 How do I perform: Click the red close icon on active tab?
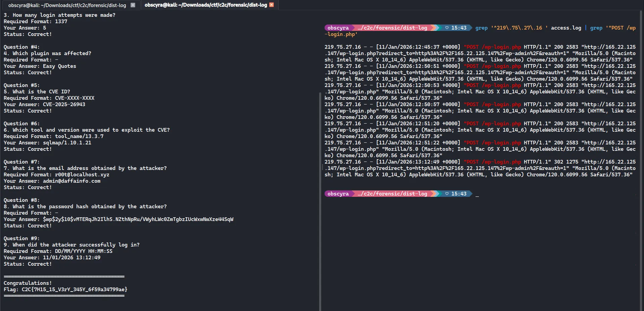coord(271,5)
